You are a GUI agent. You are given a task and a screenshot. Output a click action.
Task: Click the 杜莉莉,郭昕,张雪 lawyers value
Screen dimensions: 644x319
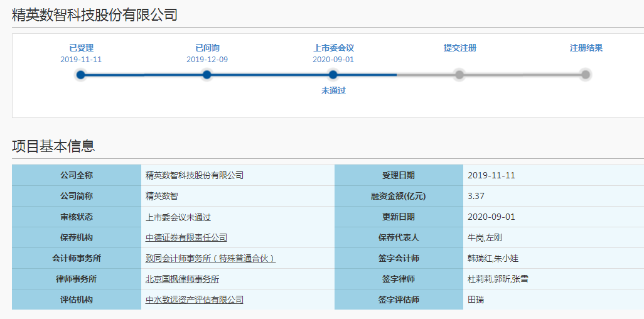click(x=498, y=279)
